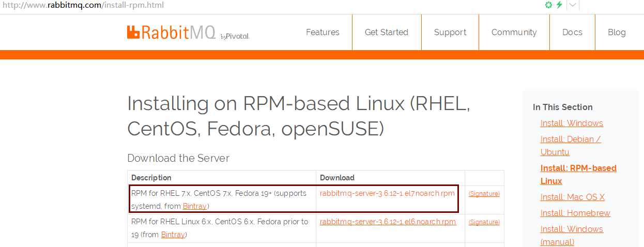Click the page heading Installing on RPM-based Linux
Image resolution: width=644 pixels, height=247 pixels.
pos(299,116)
